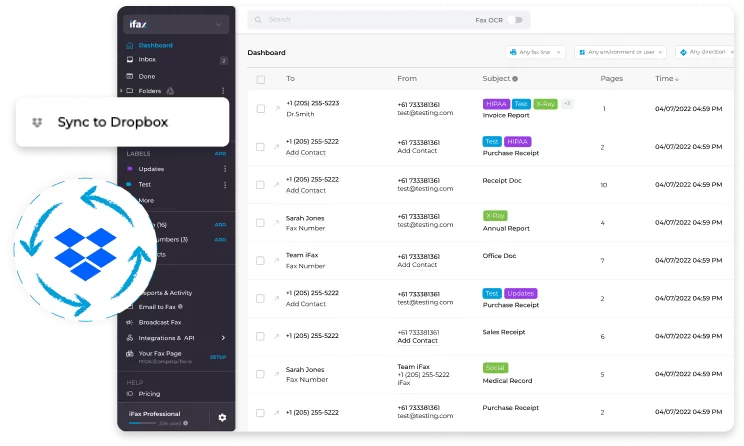
Task: Open settings gear in sidebar footer
Action: tap(222, 418)
